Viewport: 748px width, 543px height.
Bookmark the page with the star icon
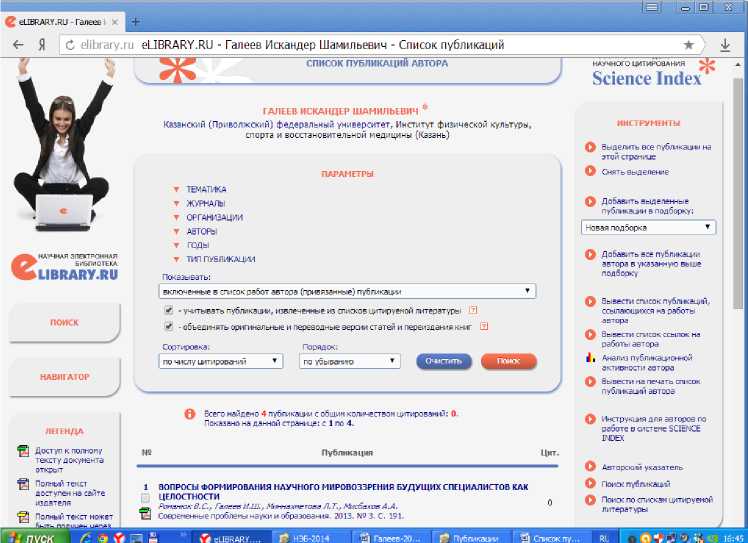pos(688,45)
